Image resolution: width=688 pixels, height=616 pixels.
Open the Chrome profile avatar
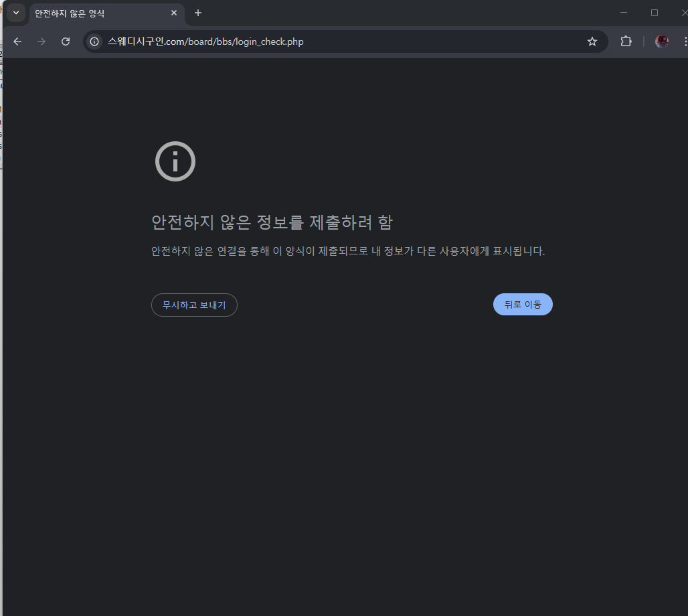661,42
